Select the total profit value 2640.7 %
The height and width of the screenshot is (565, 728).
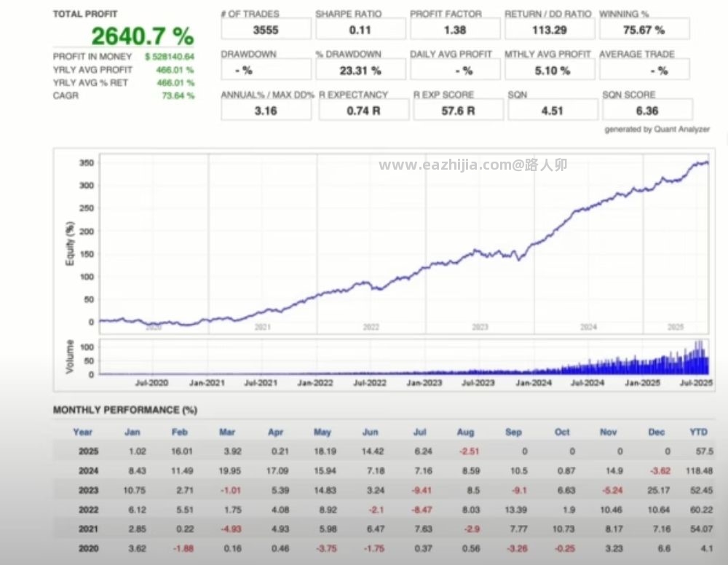tap(143, 36)
